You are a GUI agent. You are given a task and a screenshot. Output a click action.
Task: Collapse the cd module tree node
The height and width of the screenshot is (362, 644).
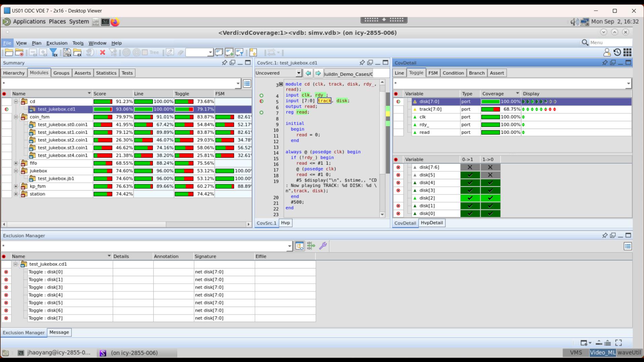[16, 101]
